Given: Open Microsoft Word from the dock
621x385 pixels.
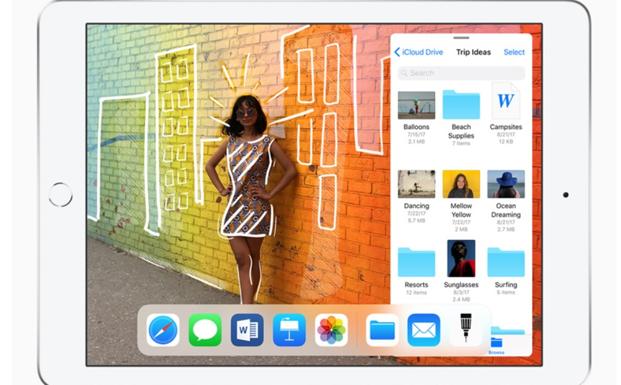Looking at the screenshot, I should click(247, 330).
